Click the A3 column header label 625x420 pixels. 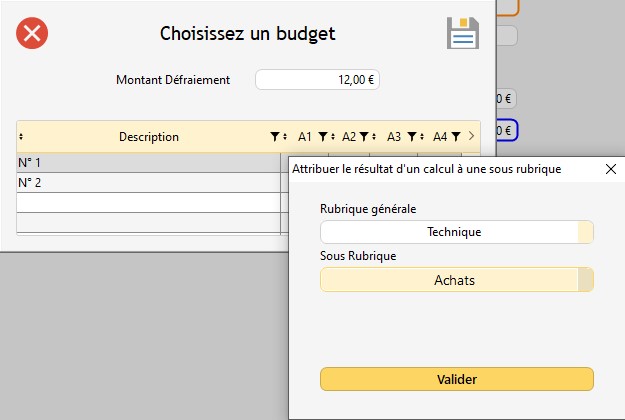point(393,137)
